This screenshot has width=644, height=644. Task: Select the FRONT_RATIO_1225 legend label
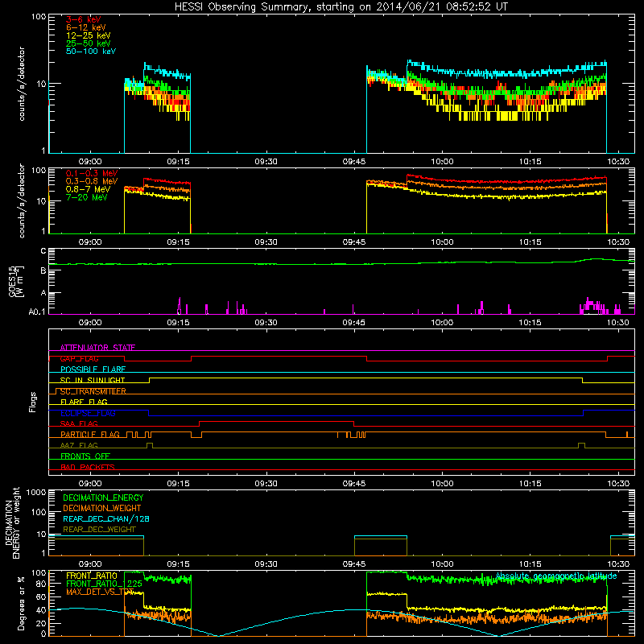point(104,584)
